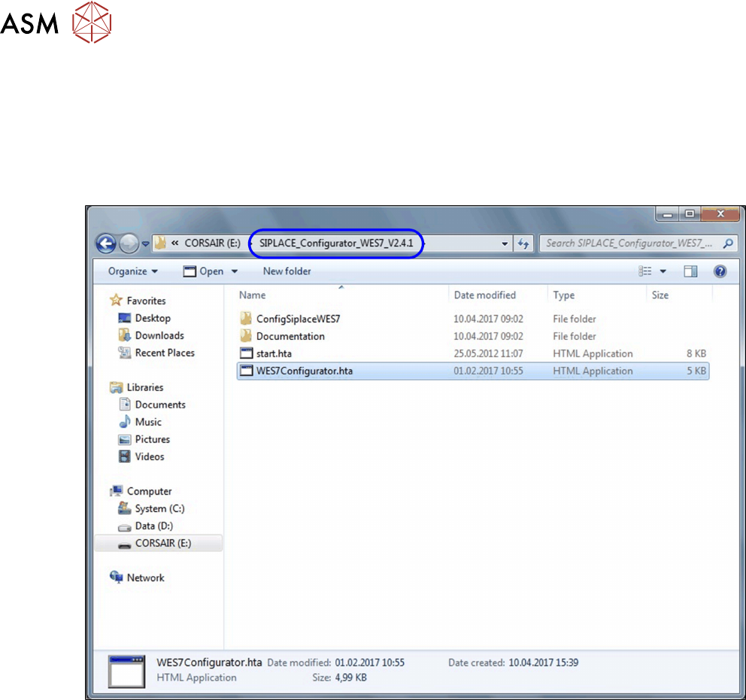Click the address bar folder icon
This screenshot has width=746, height=700.
pyautogui.click(x=160, y=244)
